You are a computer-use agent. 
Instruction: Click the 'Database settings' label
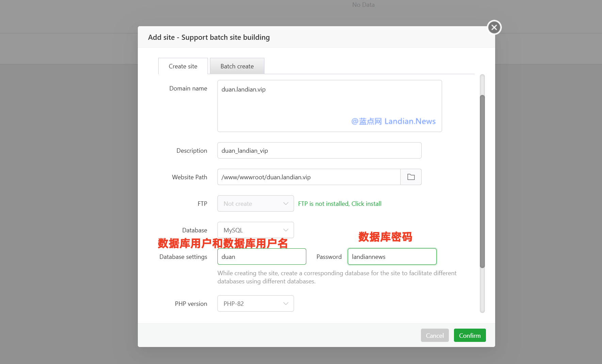(183, 257)
